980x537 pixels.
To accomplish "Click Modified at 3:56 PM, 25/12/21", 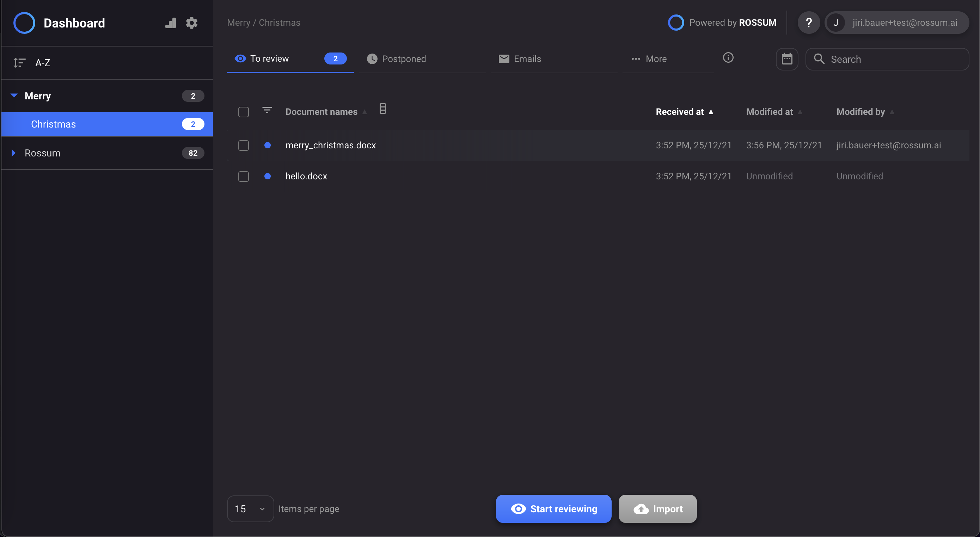I will (784, 145).
